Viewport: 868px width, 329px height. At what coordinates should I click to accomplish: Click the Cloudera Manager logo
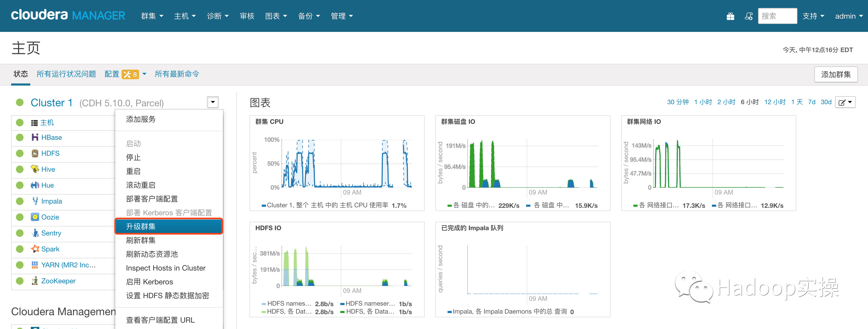coord(68,15)
